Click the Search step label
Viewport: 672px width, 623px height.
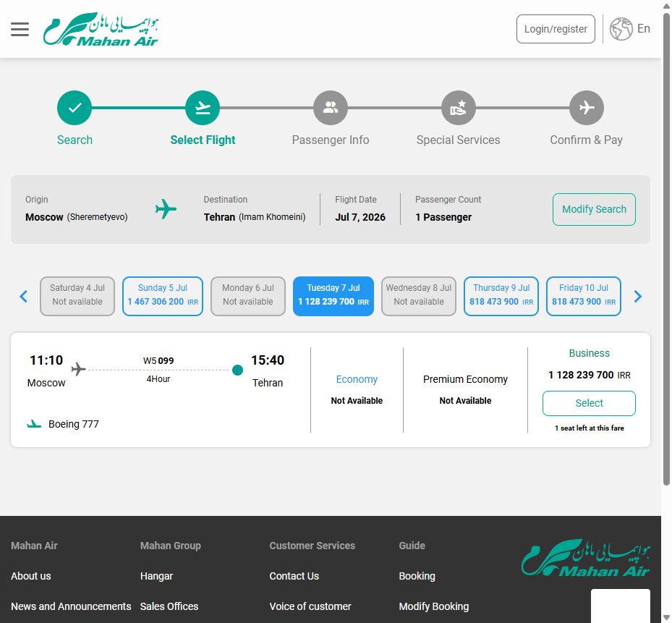pos(75,140)
